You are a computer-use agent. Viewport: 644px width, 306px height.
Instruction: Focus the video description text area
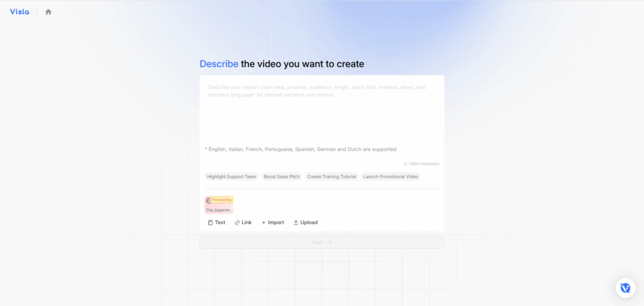coord(321,111)
